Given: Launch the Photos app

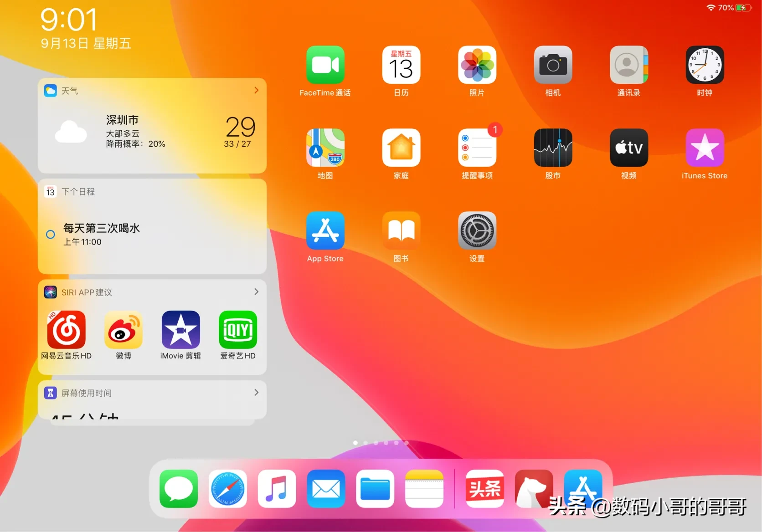Looking at the screenshot, I should 477,65.
